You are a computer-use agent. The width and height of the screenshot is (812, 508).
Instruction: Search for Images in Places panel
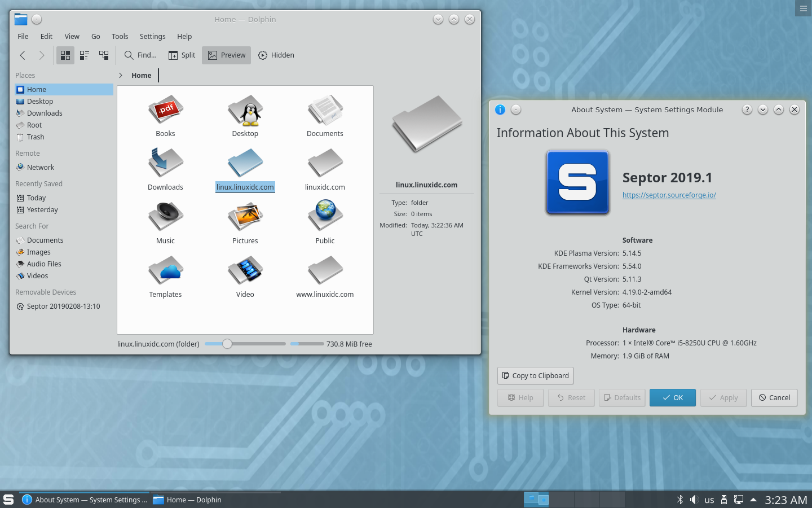pos(64,252)
